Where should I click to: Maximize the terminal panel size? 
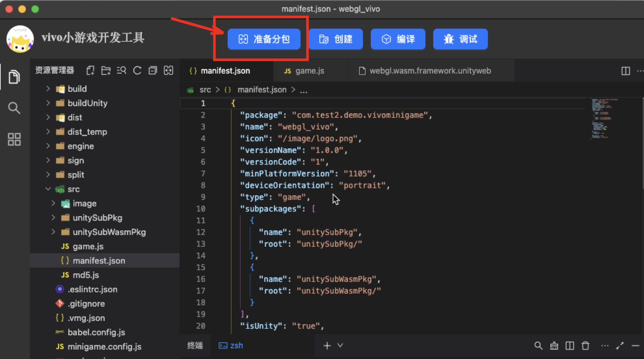click(620, 346)
